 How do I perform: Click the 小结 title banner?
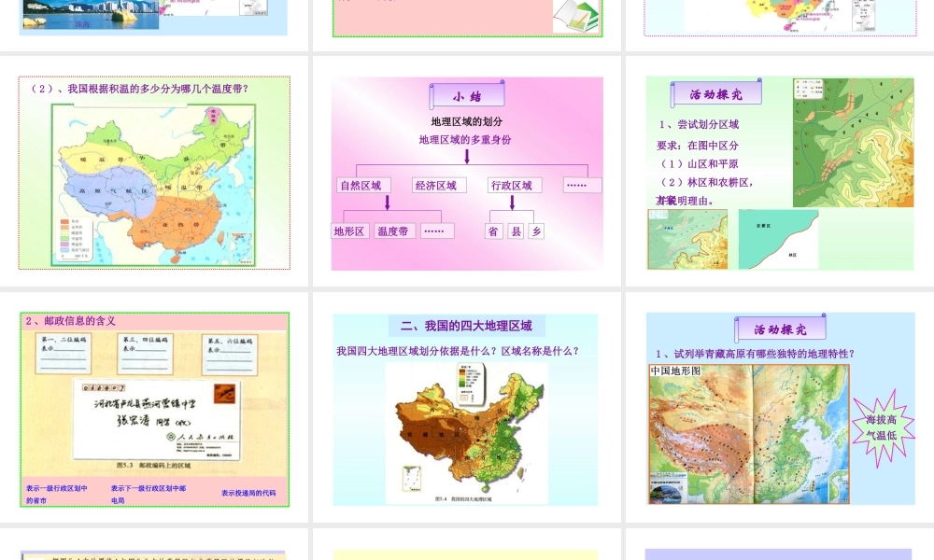(467, 95)
